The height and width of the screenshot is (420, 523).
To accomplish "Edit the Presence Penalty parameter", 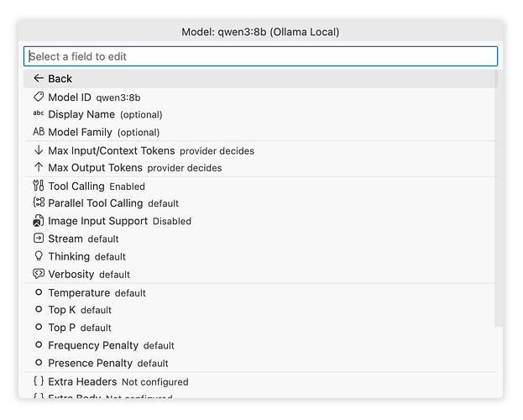I will click(x=260, y=363).
